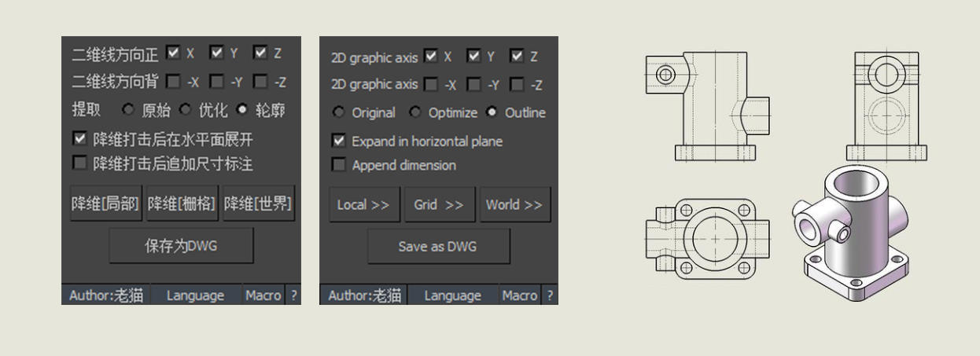Uncheck the X axis checkbox in English panel
The image size is (980, 356).
430,56
